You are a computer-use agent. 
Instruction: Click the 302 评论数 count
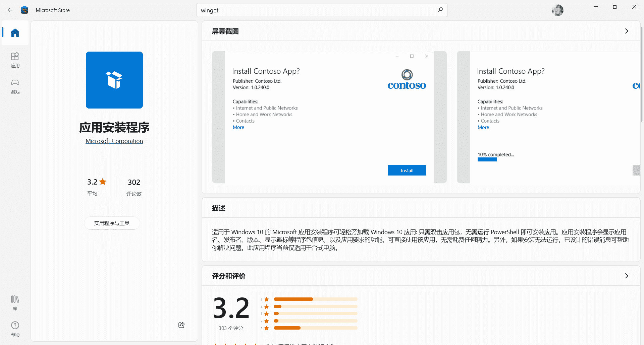point(134,187)
